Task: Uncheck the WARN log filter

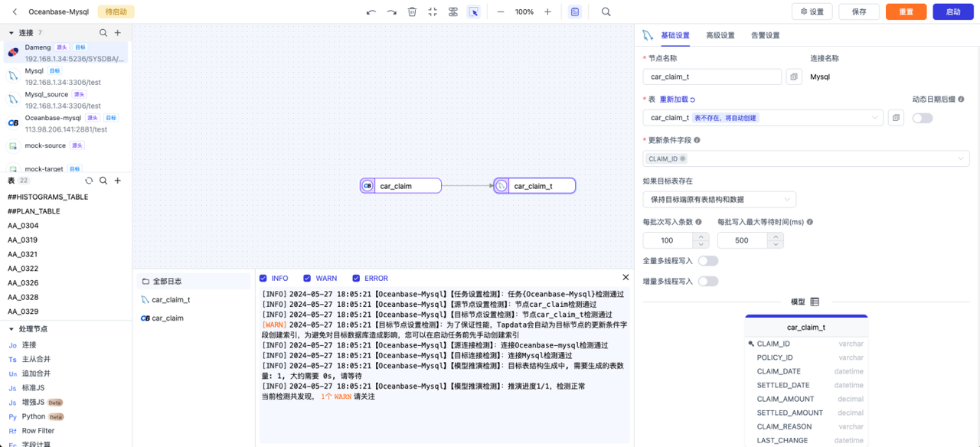Action: point(307,279)
